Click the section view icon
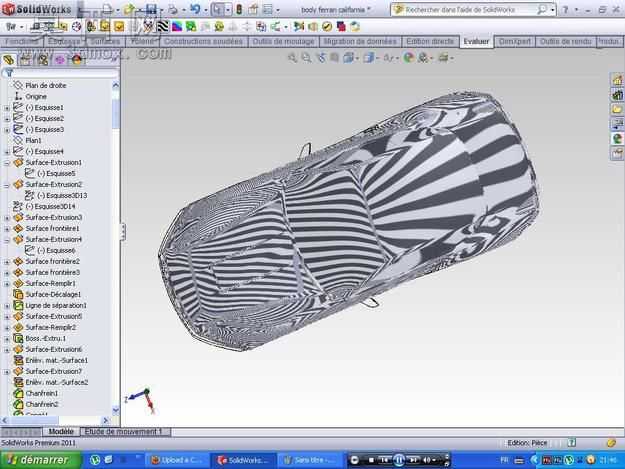The height and width of the screenshot is (469, 625). 334,58
